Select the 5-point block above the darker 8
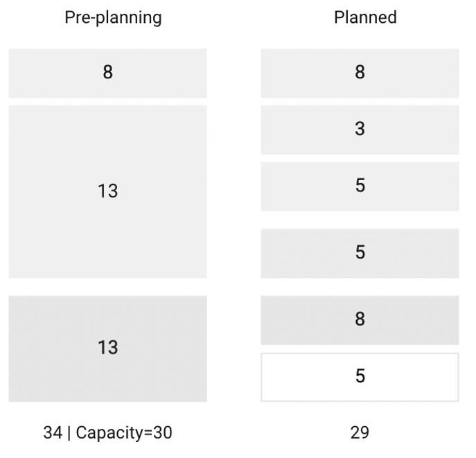The width and height of the screenshot is (476, 458). pyautogui.click(x=360, y=254)
